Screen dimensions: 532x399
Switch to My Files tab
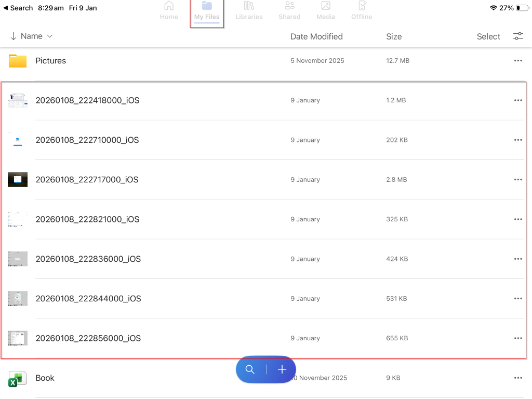(x=207, y=10)
